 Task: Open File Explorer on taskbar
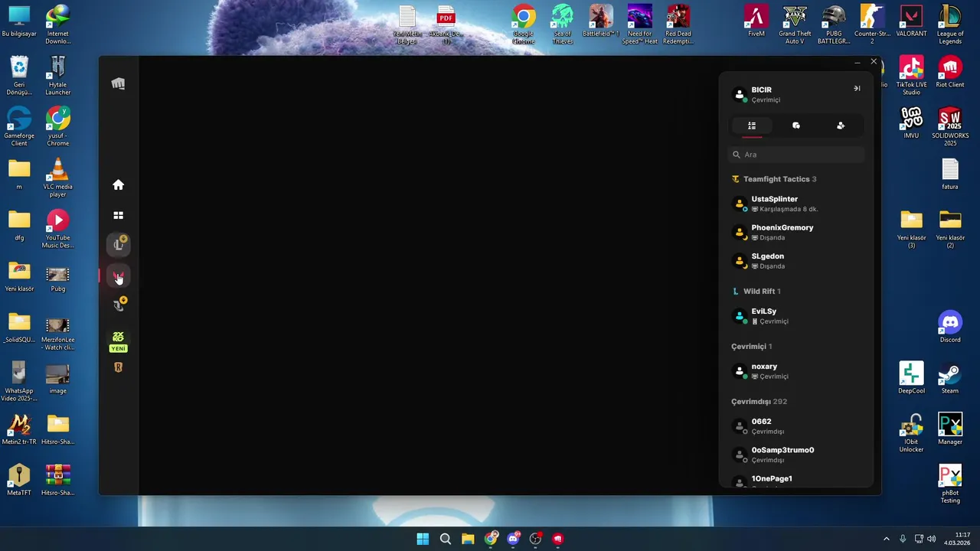pyautogui.click(x=468, y=539)
